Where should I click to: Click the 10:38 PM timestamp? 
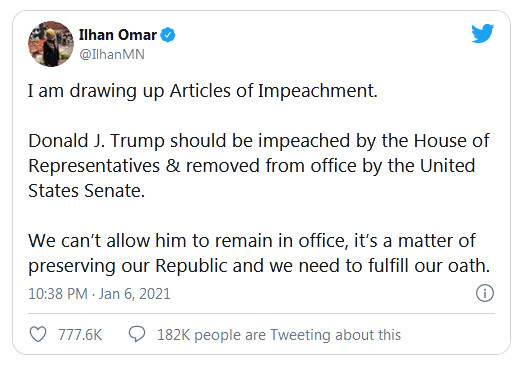(x=58, y=294)
